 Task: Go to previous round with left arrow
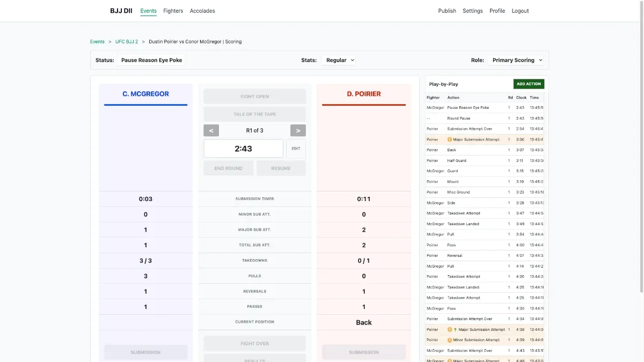[x=211, y=130]
